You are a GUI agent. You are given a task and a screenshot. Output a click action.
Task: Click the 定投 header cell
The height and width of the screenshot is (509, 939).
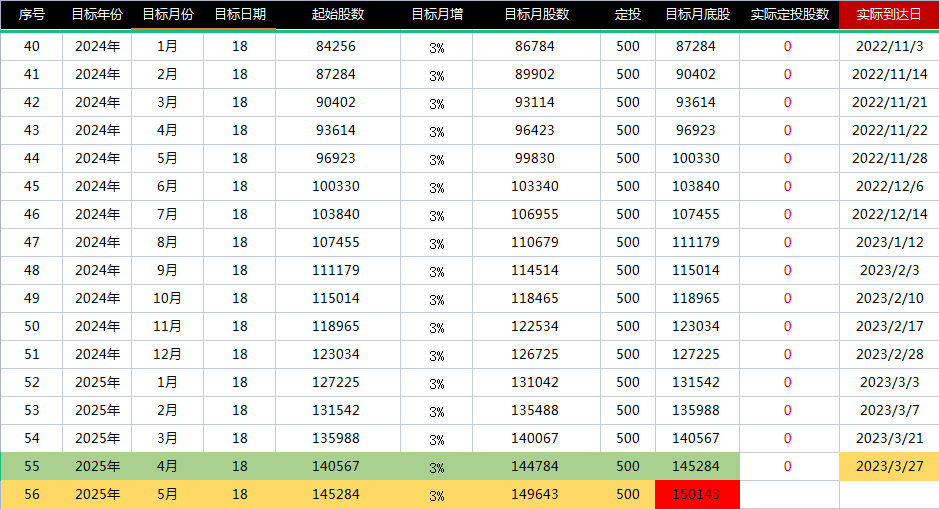628,14
